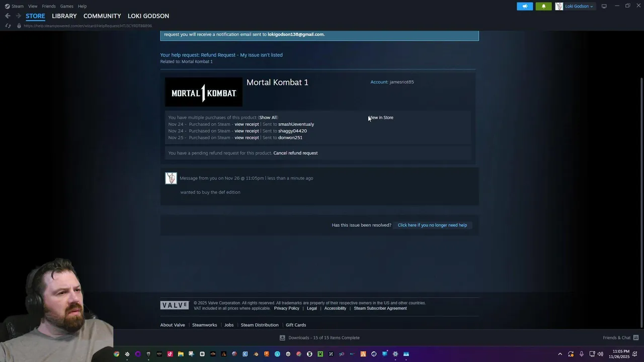Click the Loki Godson avatar
This screenshot has height=362, width=644.
pos(559,6)
